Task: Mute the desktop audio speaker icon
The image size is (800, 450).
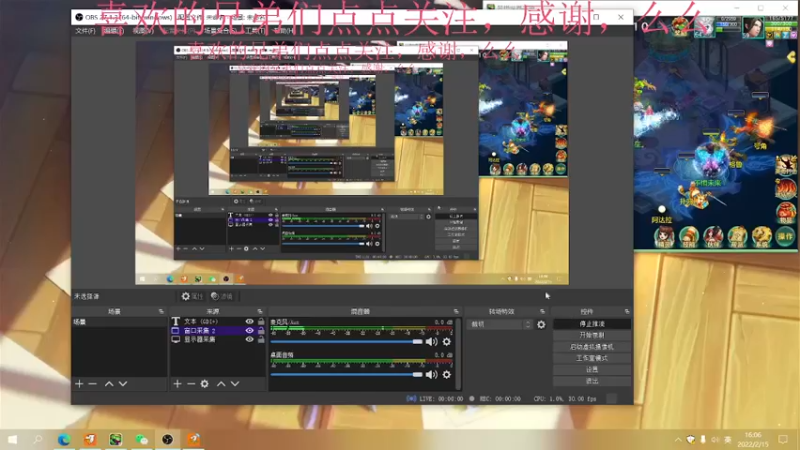Action: 432,374
